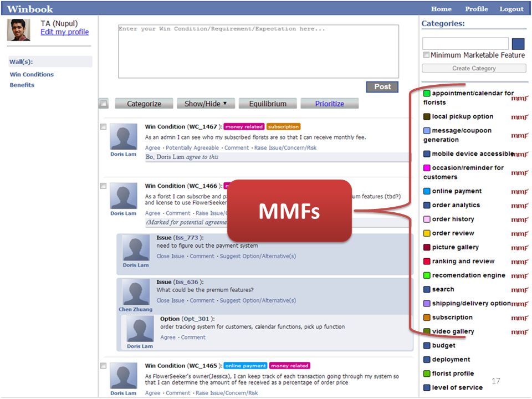
Task: Click the mmf icon beside order history
Action: pos(520,219)
